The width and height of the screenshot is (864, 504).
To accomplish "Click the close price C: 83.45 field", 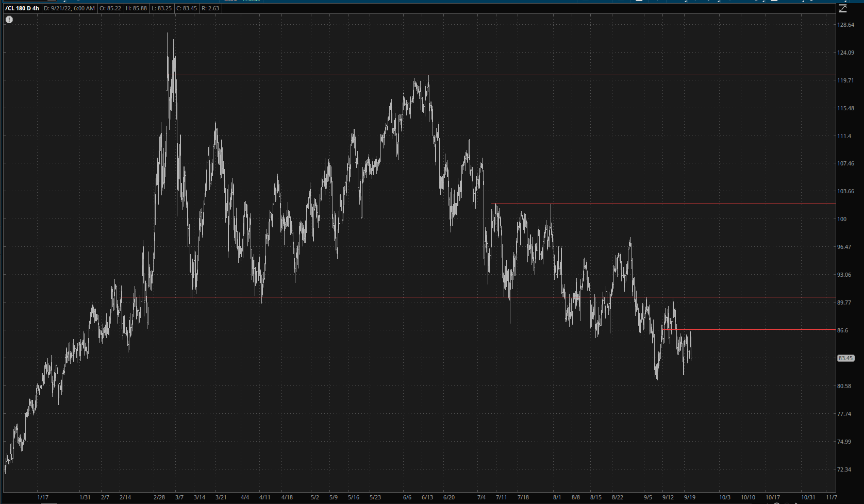I will pyautogui.click(x=187, y=8).
